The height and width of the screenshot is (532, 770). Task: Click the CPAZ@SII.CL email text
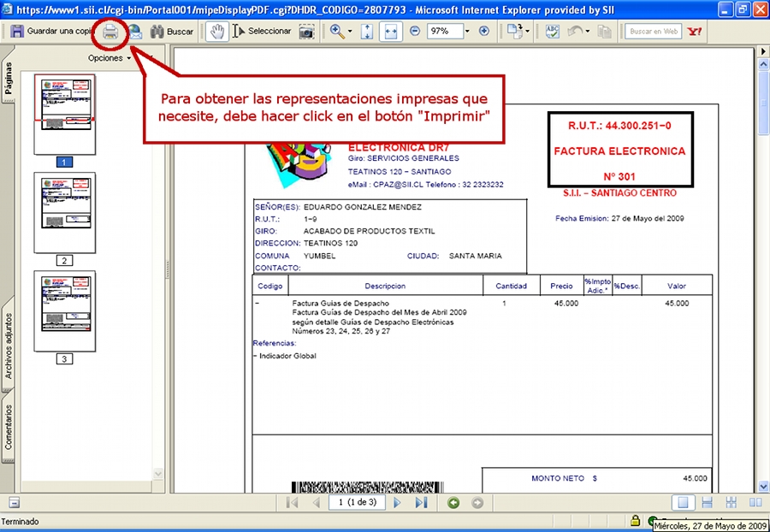click(x=398, y=185)
